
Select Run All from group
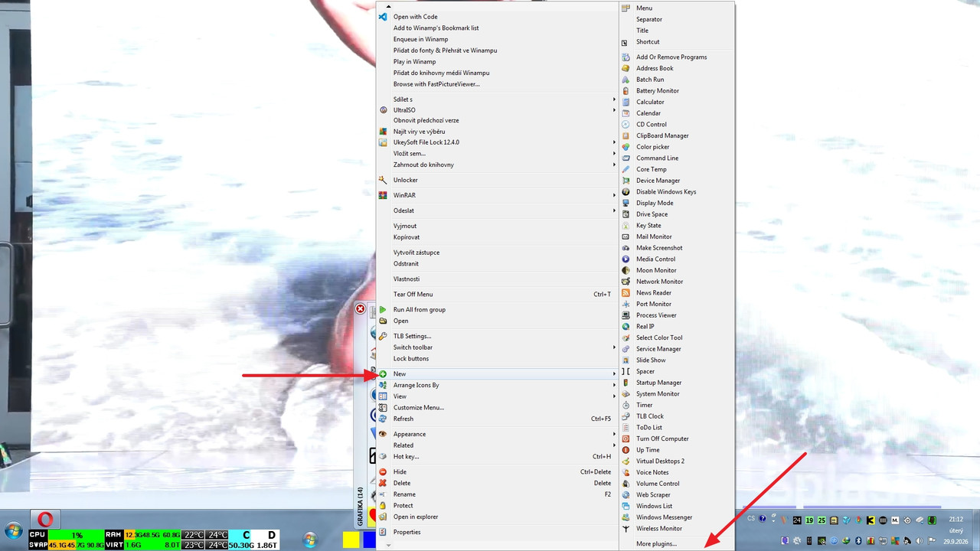point(497,309)
